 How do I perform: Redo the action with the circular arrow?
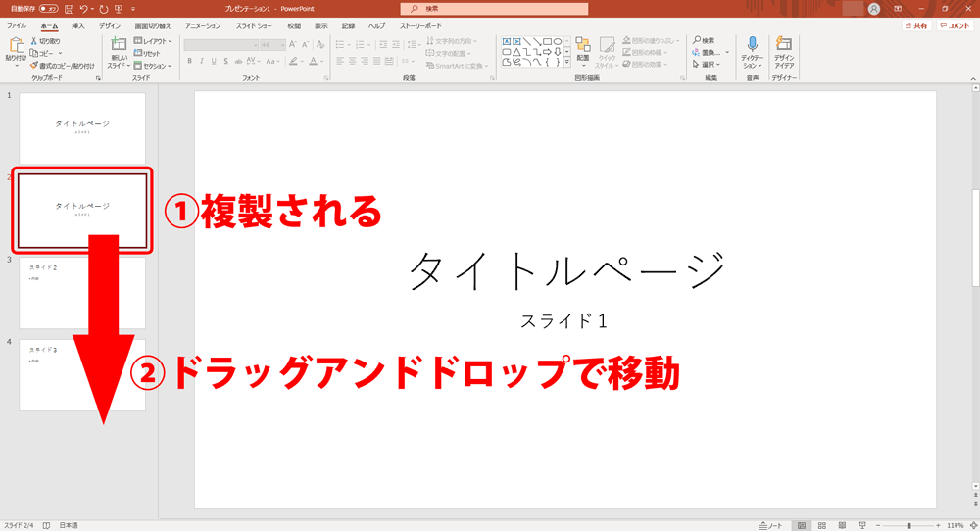point(103,9)
